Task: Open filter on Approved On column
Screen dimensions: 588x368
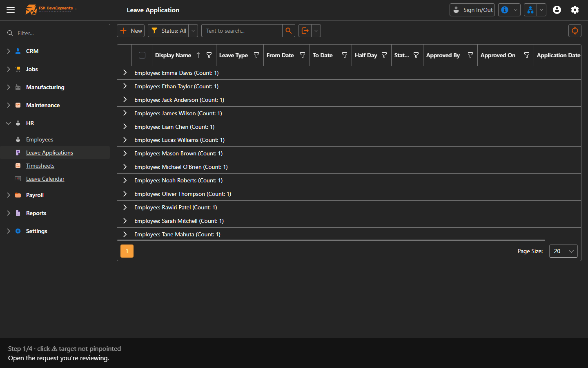Action: [527, 55]
